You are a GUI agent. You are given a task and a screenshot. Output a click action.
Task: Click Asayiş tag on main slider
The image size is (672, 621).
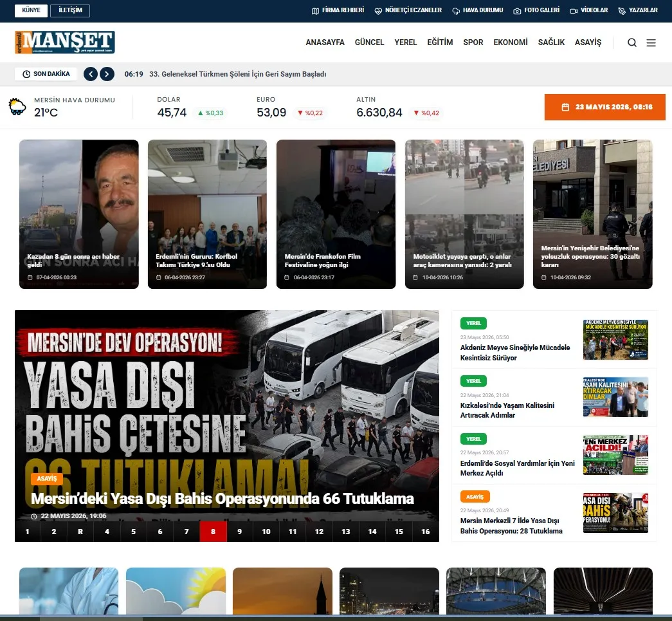[x=47, y=479]
